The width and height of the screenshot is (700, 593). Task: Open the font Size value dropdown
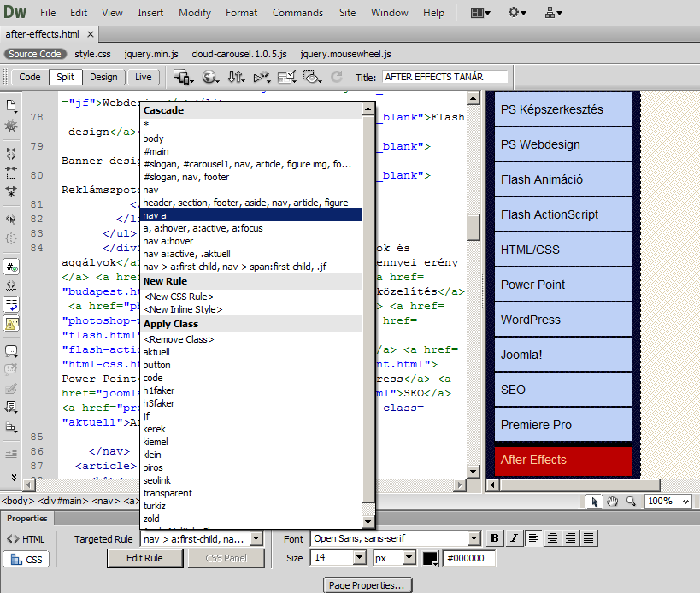pyautogui.click(x=360, y=558)
